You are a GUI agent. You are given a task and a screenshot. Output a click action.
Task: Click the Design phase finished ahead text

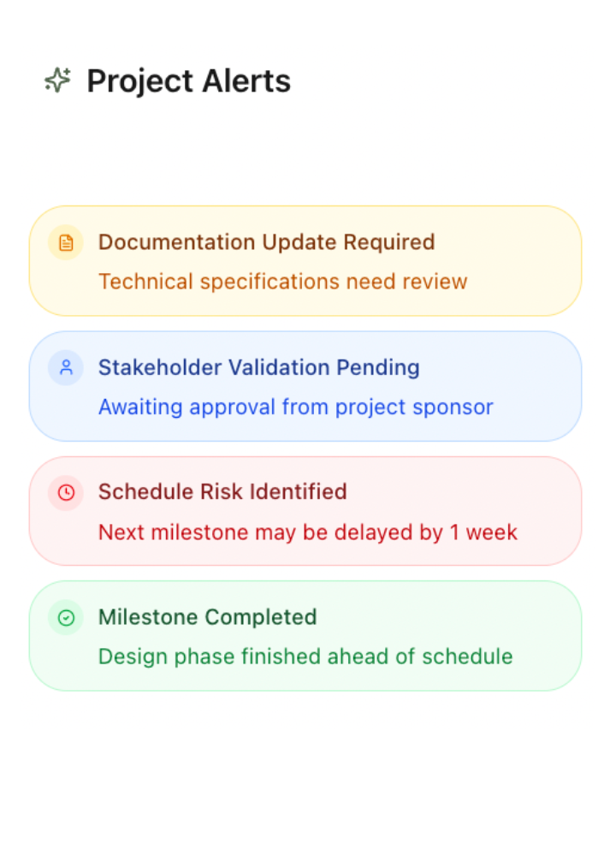coord(305,657)
